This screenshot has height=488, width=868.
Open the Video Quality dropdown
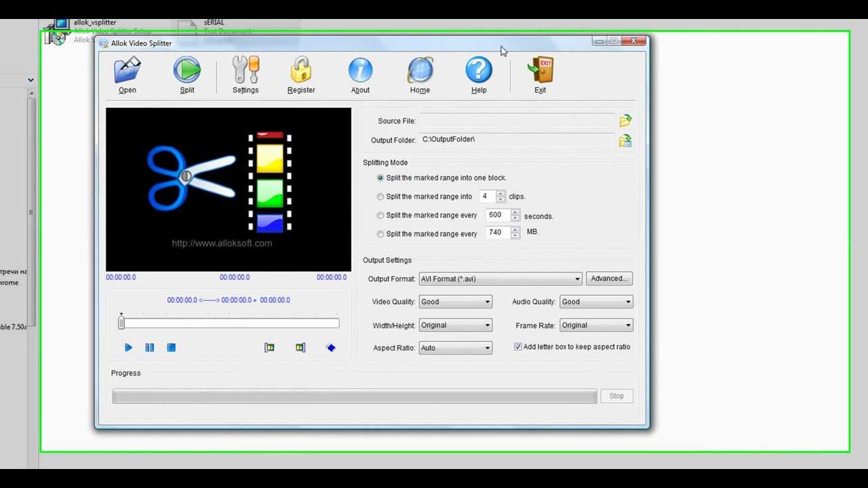pyautogui.click(x=455, y=302)
